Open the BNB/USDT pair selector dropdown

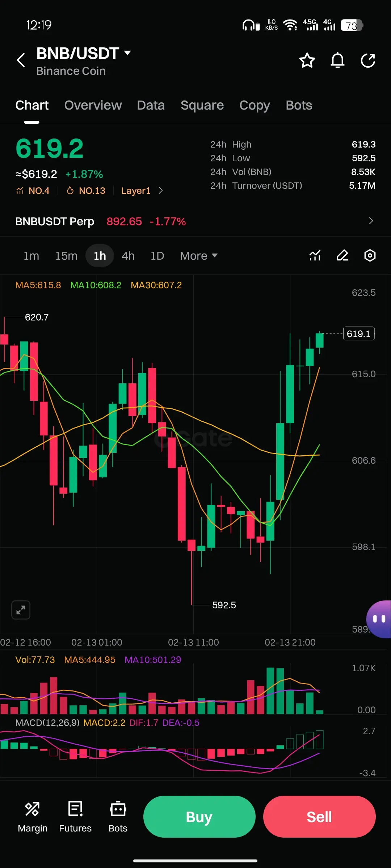point(84,54)
